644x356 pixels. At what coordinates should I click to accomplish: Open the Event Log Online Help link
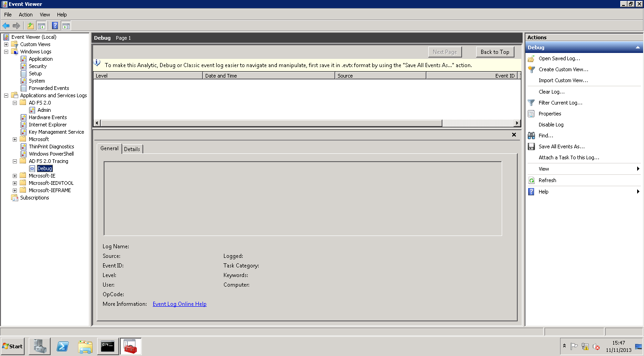pos(180,304)
